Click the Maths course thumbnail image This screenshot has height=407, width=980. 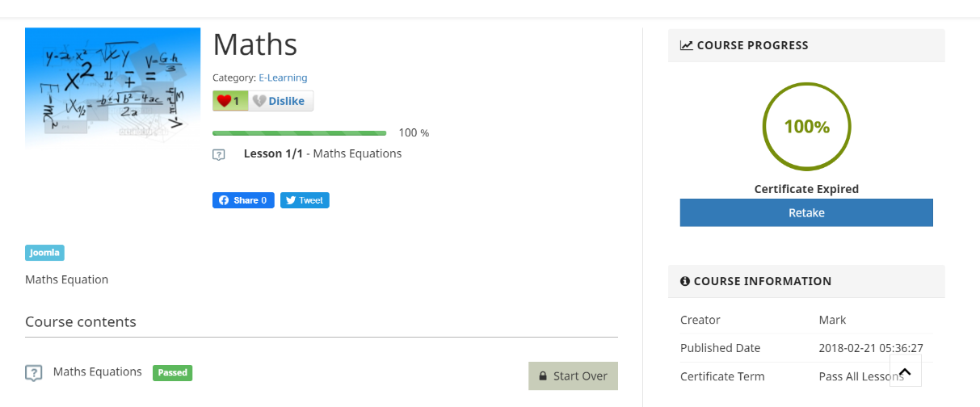(x=113, y=89)
